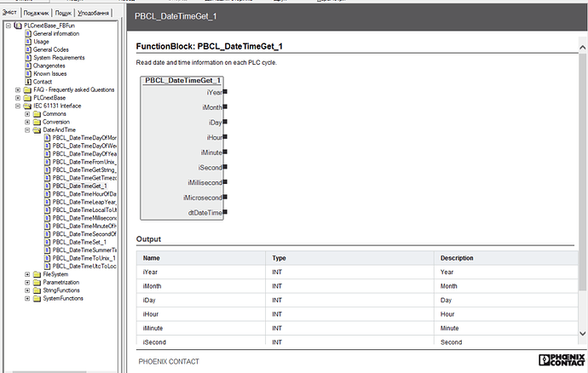Click the Commons folder icon
Screen dimensions: 588x373
[x=37, y=114]
